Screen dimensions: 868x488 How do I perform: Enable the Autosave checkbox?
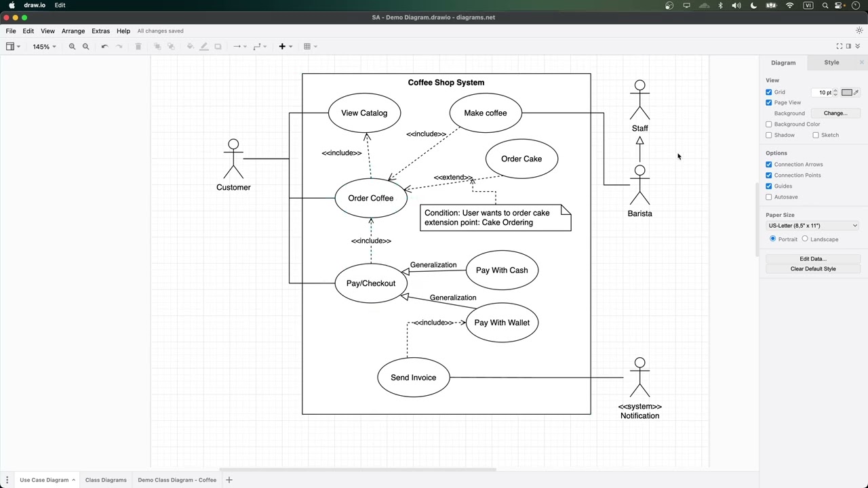769,197
